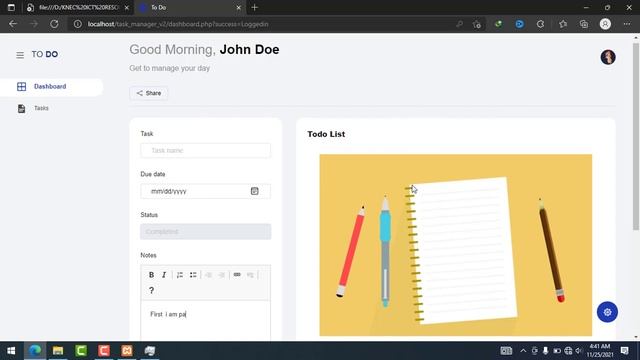This screenshot has height=360, width=640.
Task: Click the outdent icon in Notes toolbar
Action: click(209, 275)
